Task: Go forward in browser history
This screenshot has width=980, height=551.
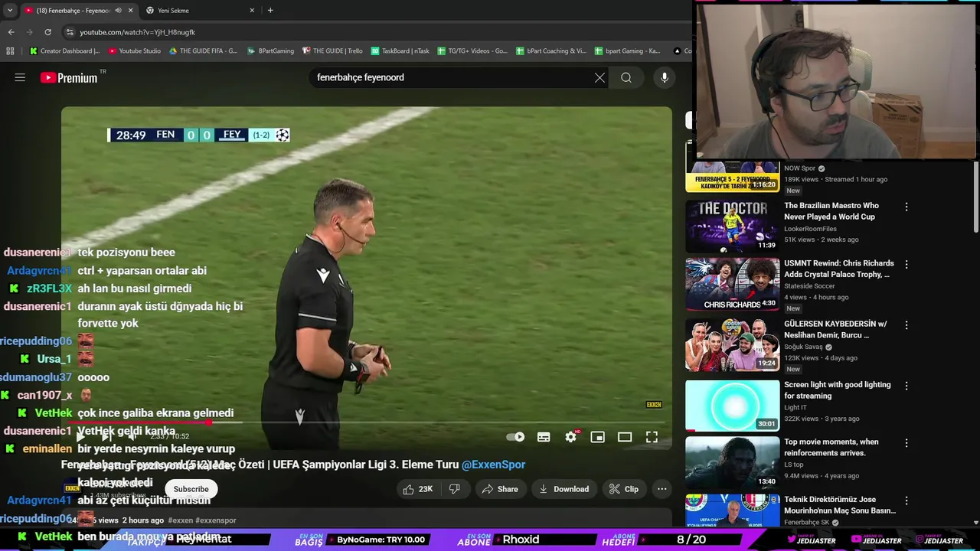Action: (x=29, y=32)
